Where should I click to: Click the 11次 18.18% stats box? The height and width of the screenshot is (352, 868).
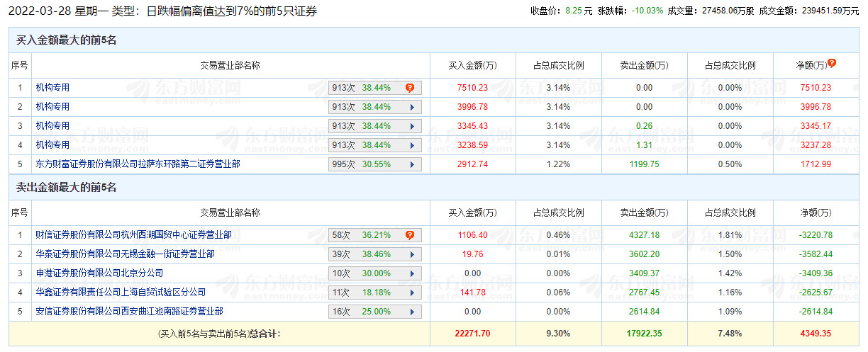tap(375, 293)
